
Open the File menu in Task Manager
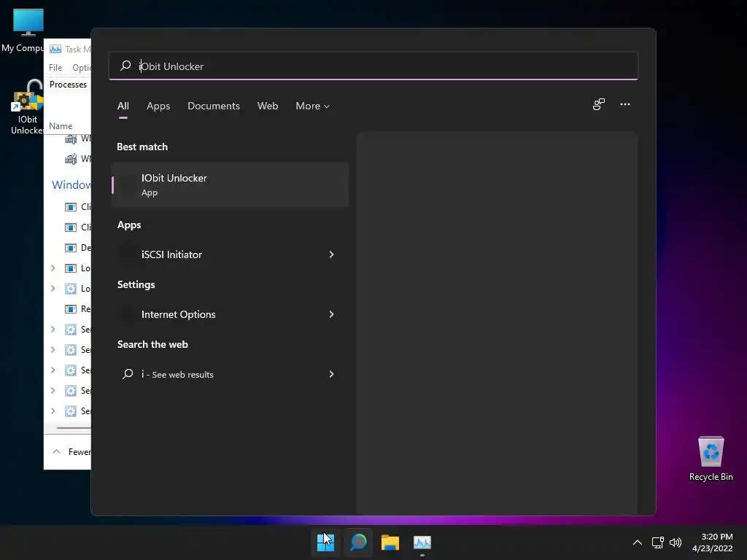[55, 68]
